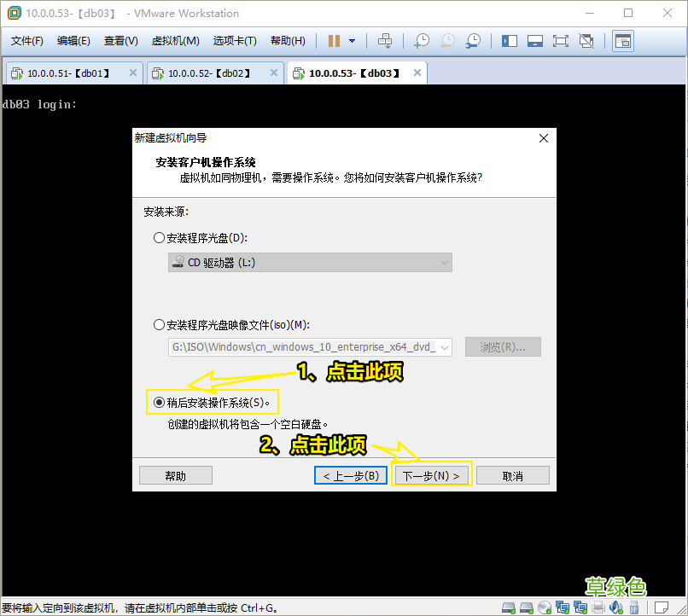Click the 新建虚拟机向导 dialog title
688x616 pixels.
point(171,138)
